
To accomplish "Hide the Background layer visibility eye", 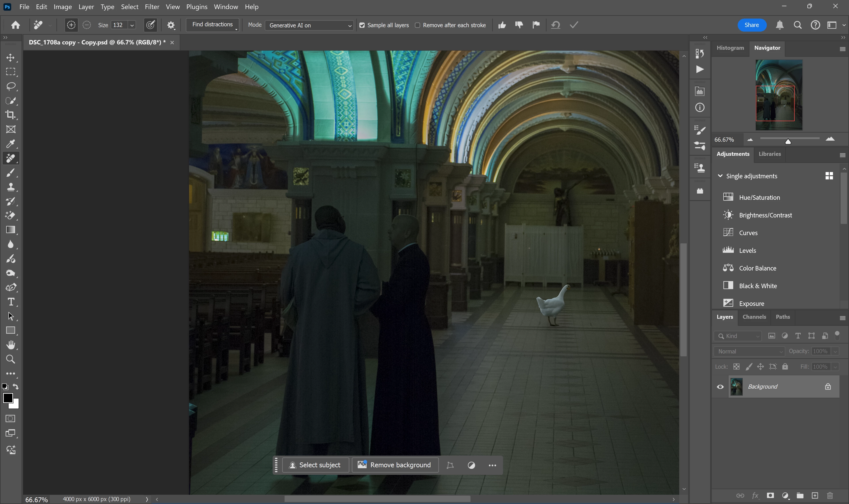I will coord(720,386).
